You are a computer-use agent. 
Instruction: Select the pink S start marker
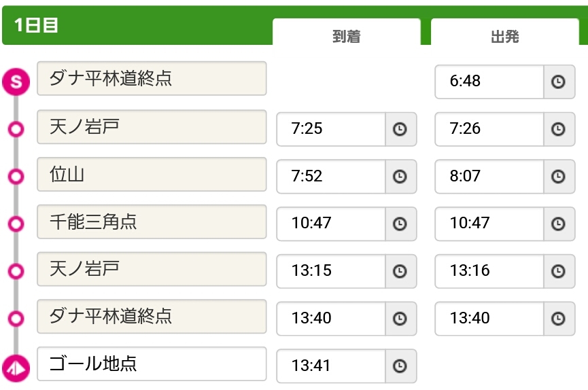pyautogui.click(x=16, y=82)
